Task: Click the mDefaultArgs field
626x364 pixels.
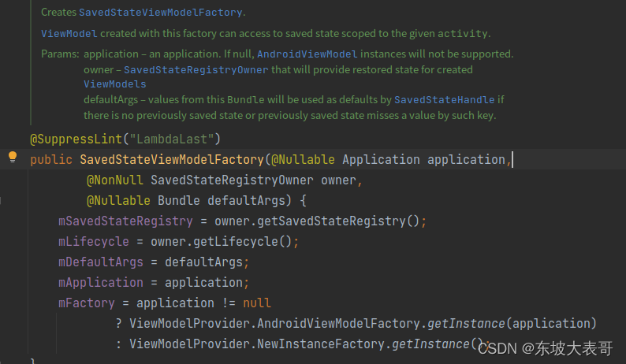Action: [x=101, y=262]
